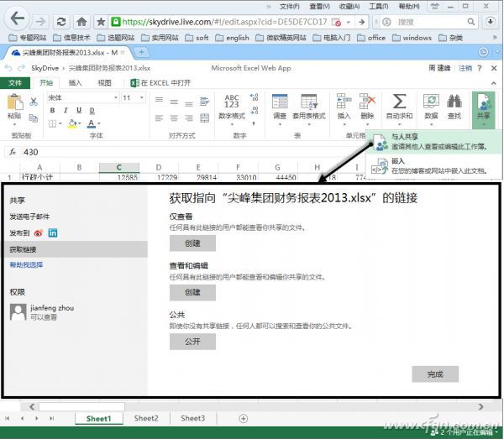Viewport: 504px width, 439px height.
Task: Click the font color A swatch
Action: click(92, 123)
